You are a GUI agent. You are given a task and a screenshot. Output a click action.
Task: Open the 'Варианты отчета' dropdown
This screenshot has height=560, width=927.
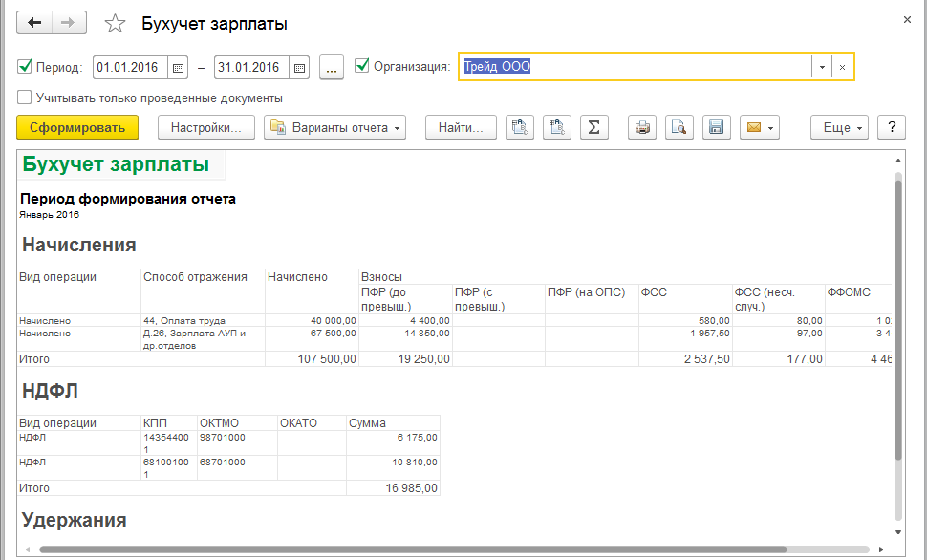coord(335,127)
